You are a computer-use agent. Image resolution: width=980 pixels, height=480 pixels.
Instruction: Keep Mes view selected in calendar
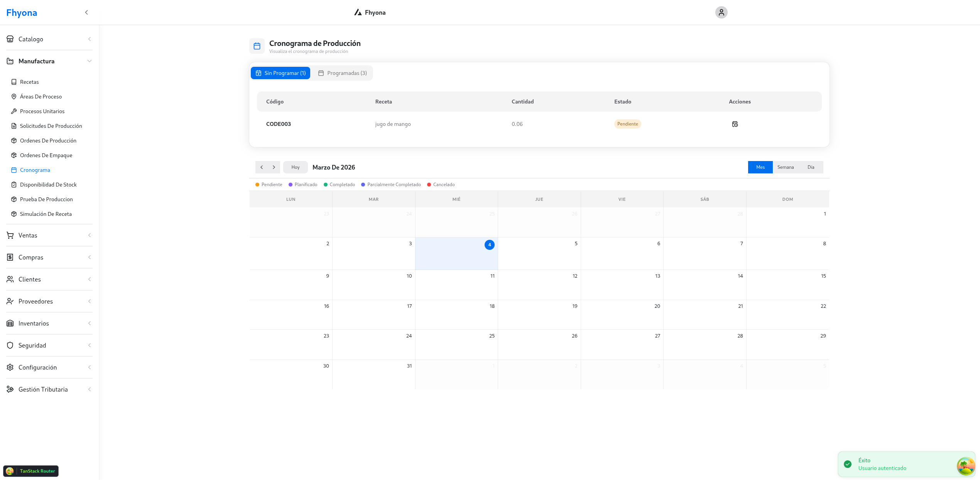point(760,167)
